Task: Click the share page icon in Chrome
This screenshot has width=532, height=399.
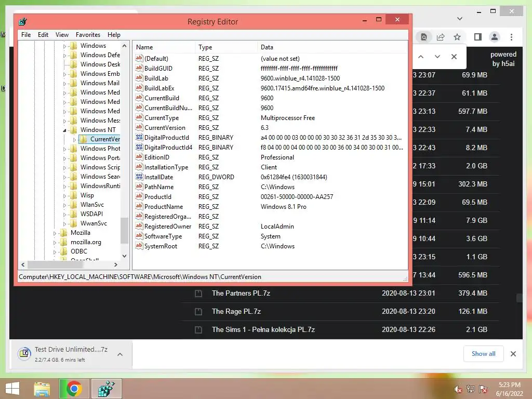Action: [441, 37]
